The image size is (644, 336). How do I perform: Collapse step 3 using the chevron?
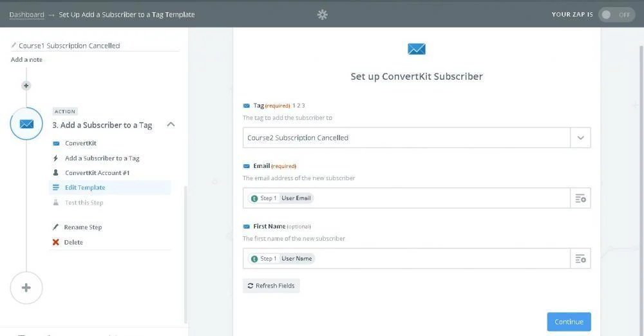pyautogui.click(x=171, y=125)
